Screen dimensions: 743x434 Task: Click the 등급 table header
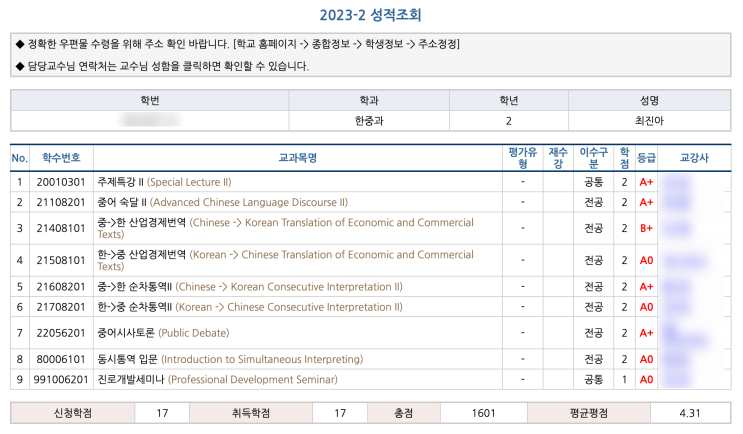tap(646, 158)
